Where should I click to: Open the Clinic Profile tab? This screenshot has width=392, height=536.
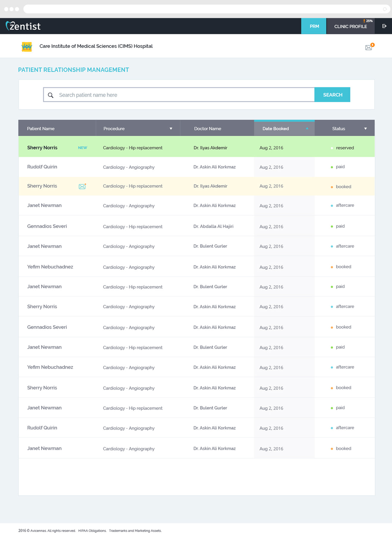point(350,26)
